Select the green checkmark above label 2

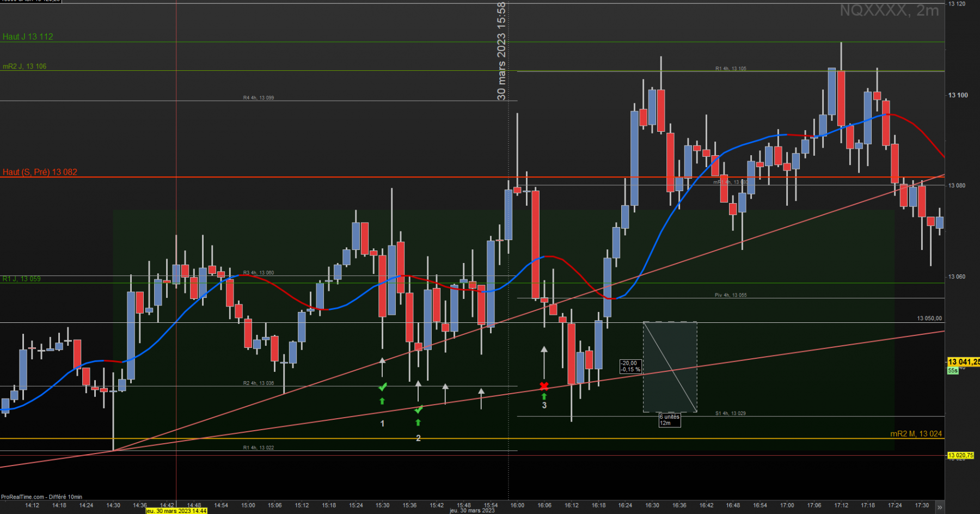tap(419, 409)
